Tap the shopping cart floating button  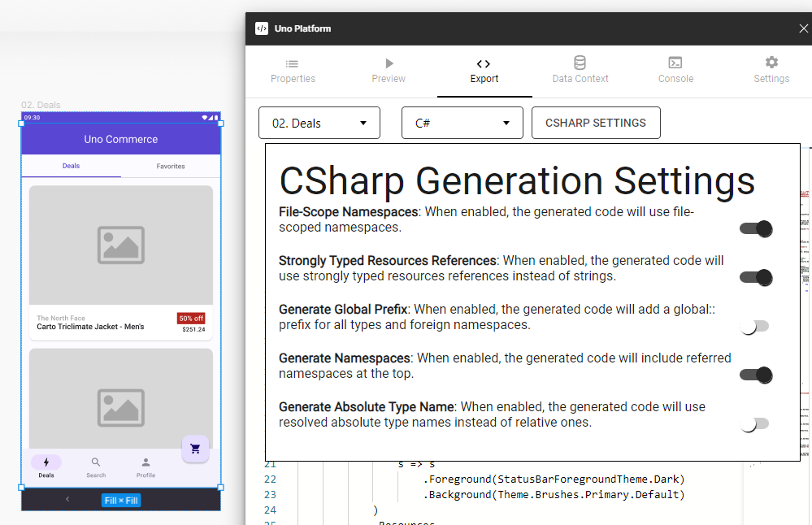(195, 449)
